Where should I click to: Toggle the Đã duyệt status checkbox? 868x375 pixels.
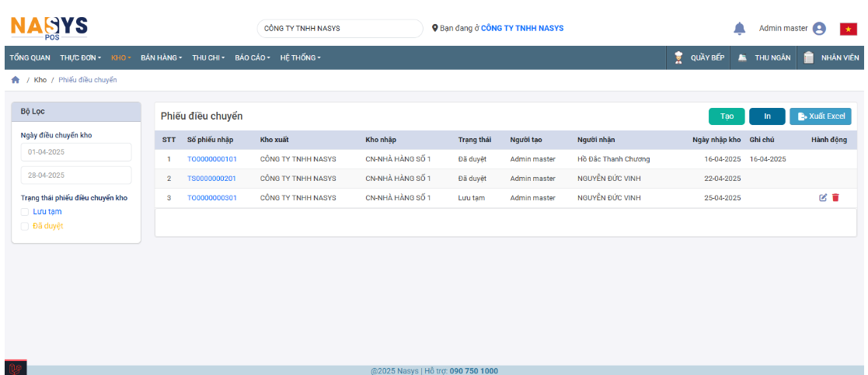click(25, 227)
